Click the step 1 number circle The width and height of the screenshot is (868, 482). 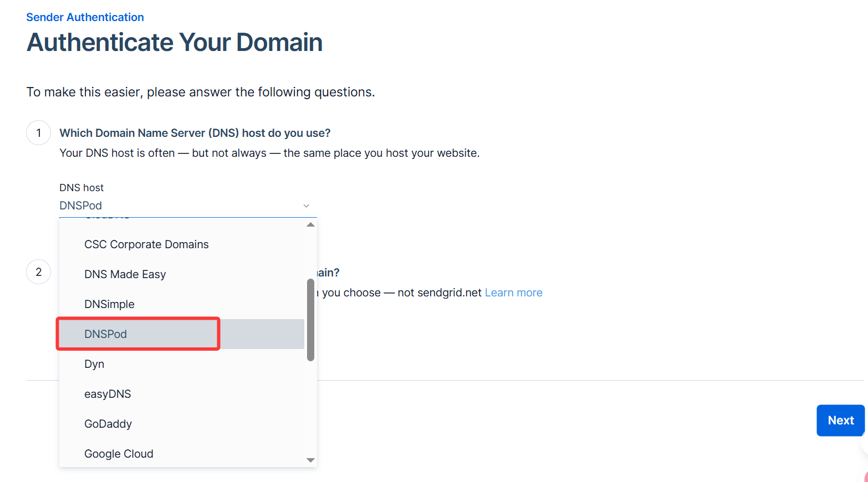coord(39,133)
